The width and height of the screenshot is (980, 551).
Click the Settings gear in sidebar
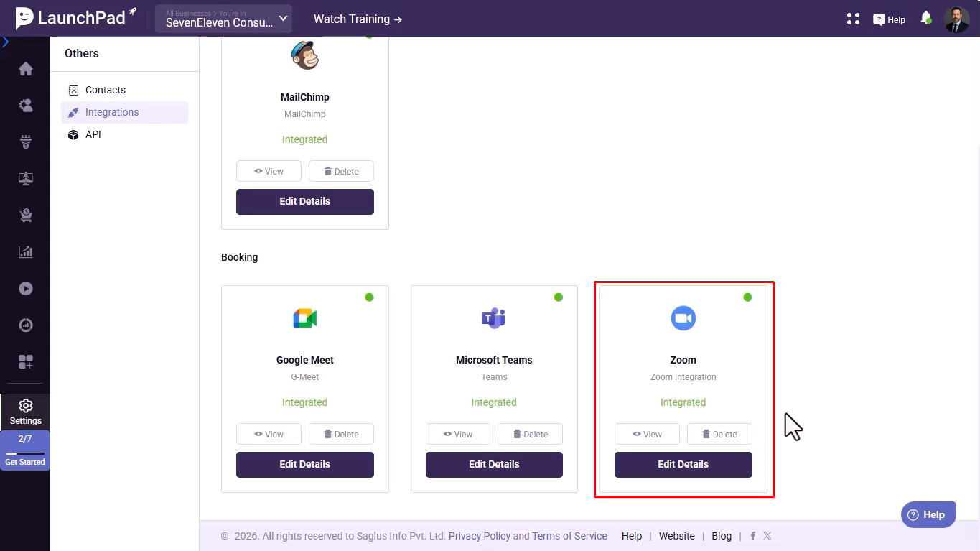[26, 412]
